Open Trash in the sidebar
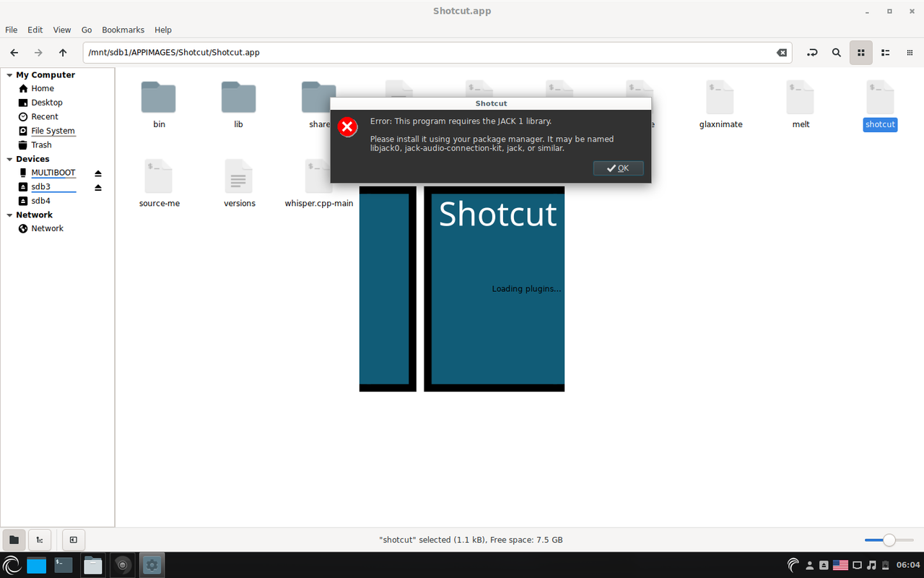Screen dimensions: 924x578 pos(41,144)
